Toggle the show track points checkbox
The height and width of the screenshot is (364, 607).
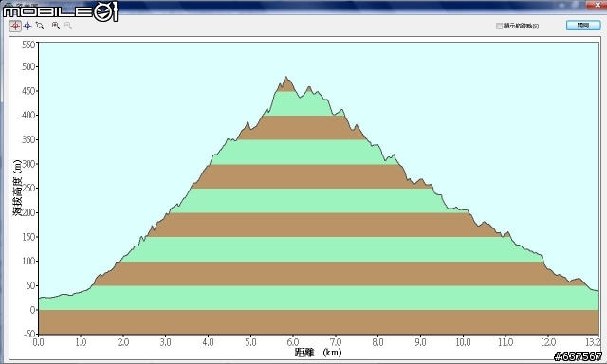499,26
